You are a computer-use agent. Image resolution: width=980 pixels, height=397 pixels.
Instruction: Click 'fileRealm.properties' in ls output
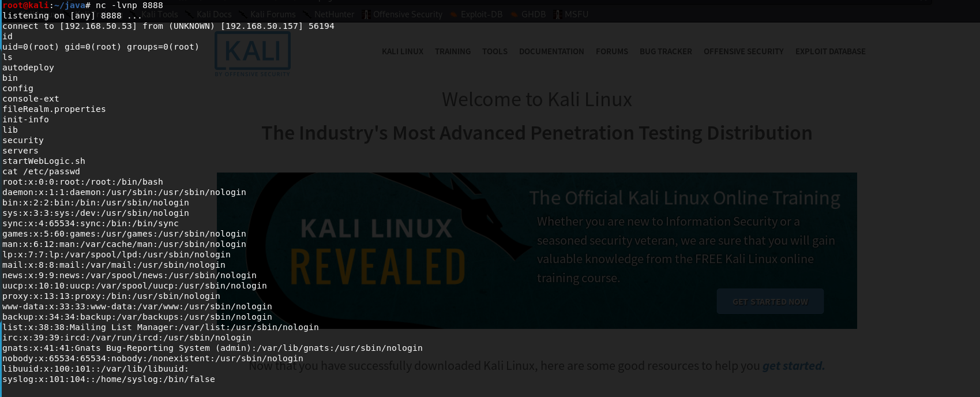(x=54, y=109)
